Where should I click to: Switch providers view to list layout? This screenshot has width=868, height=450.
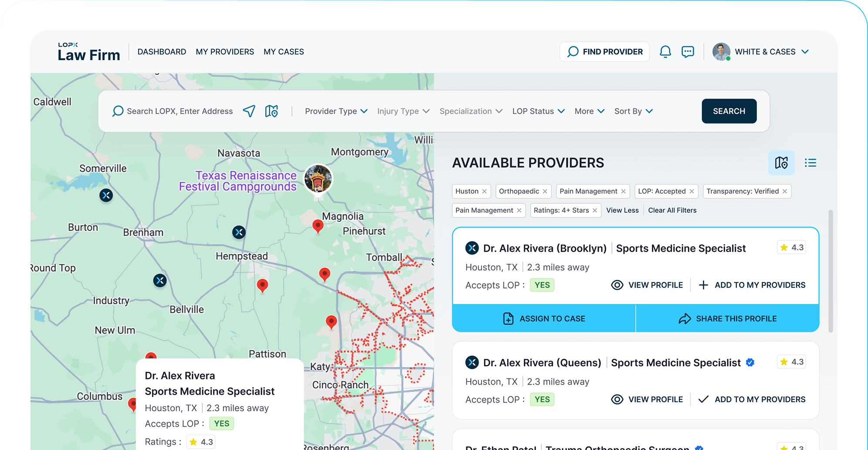pyautogui.click(x=810, y=163)
